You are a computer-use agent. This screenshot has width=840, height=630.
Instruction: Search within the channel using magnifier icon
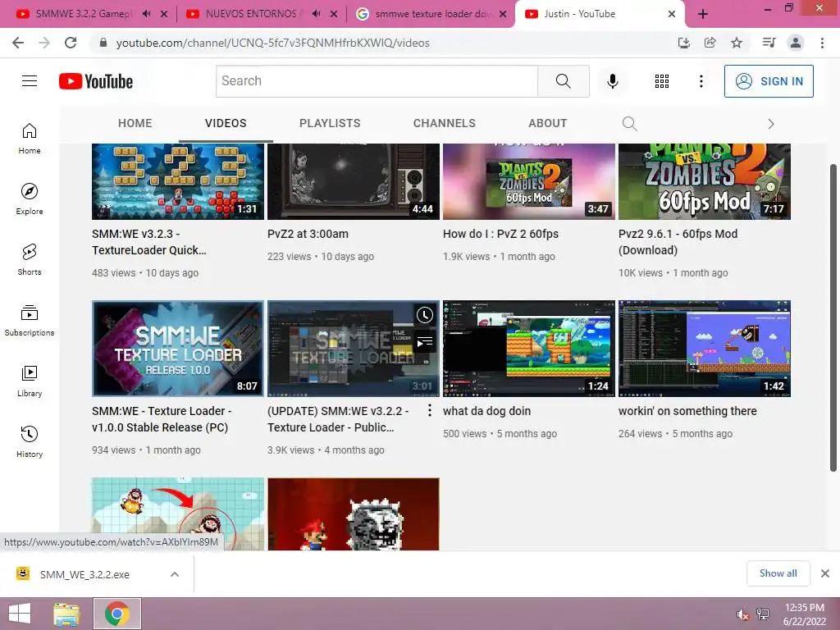pyautogui.click(x=629, y=124)
